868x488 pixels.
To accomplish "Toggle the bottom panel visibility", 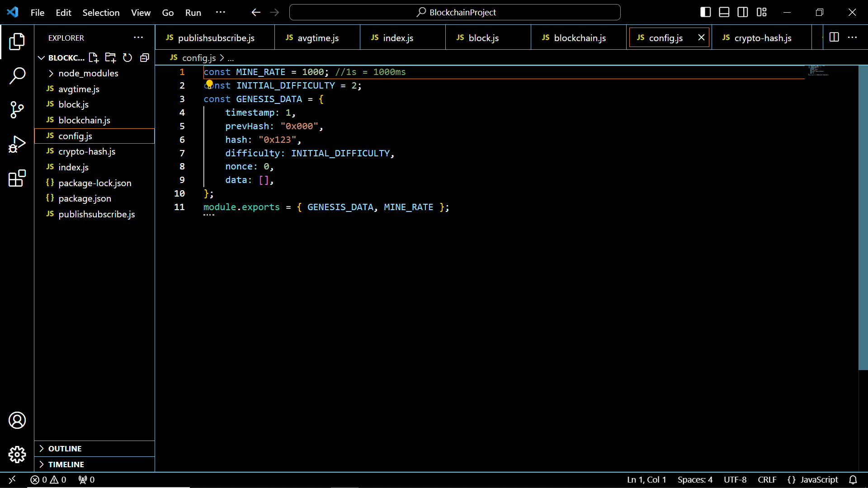I will (724, 12).
